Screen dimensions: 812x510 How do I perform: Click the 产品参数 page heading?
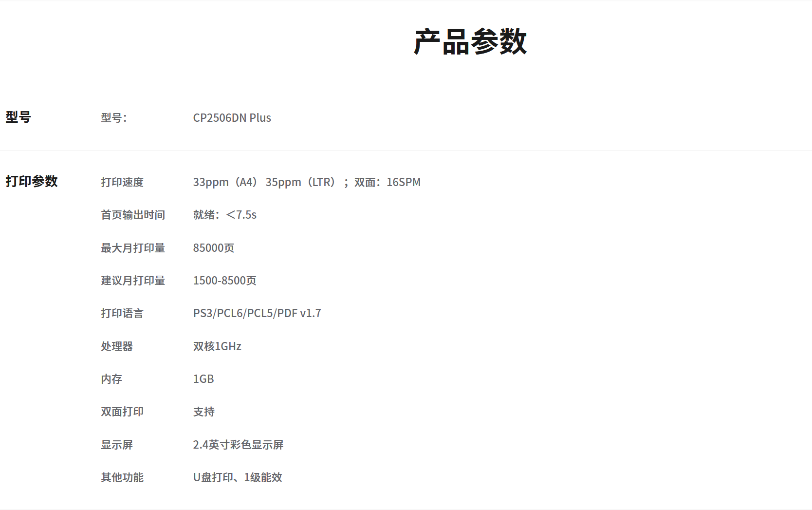point(470,42)
